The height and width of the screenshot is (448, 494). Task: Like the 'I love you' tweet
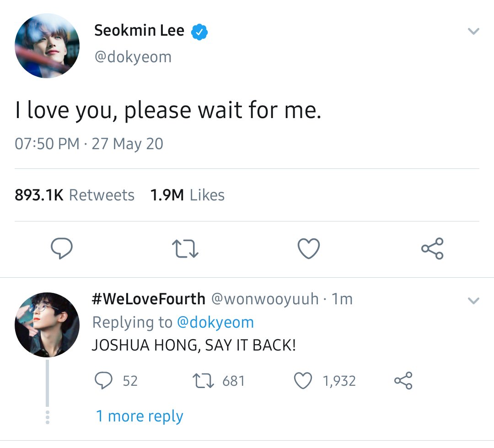[x=309, y=249]
